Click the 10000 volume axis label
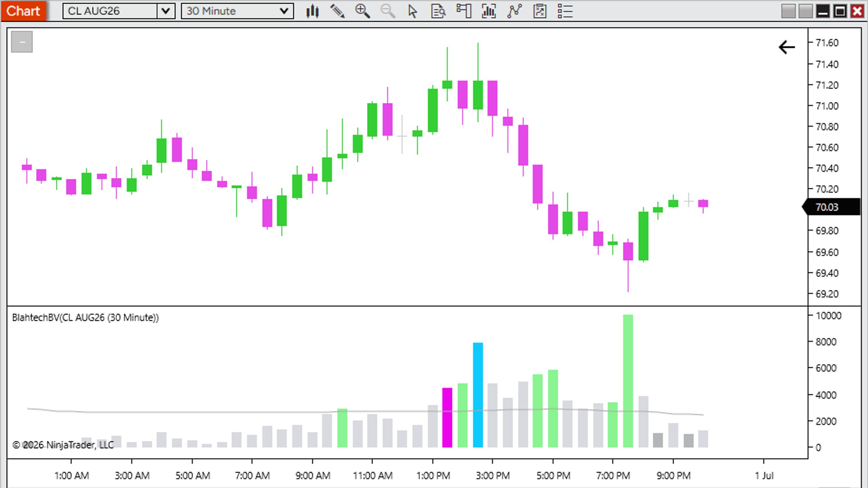868x488 pixels. 828,316
